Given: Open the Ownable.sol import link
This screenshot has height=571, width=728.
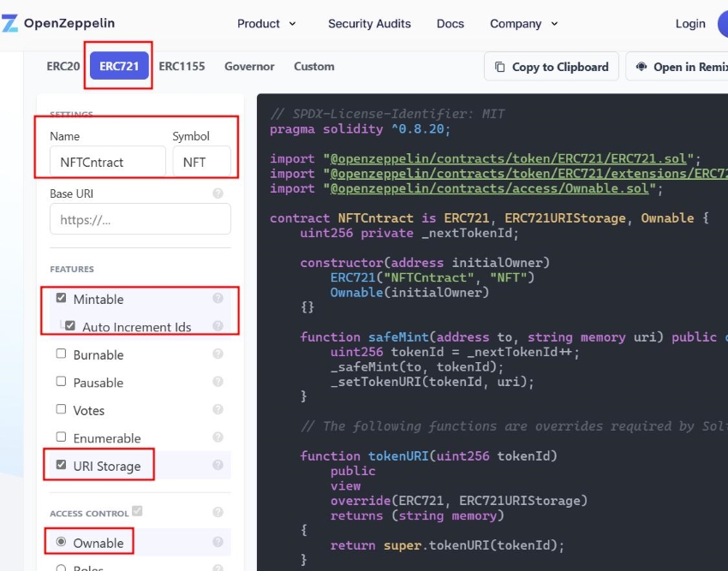Looking at the screenshot, I should (x=489, y=188).
